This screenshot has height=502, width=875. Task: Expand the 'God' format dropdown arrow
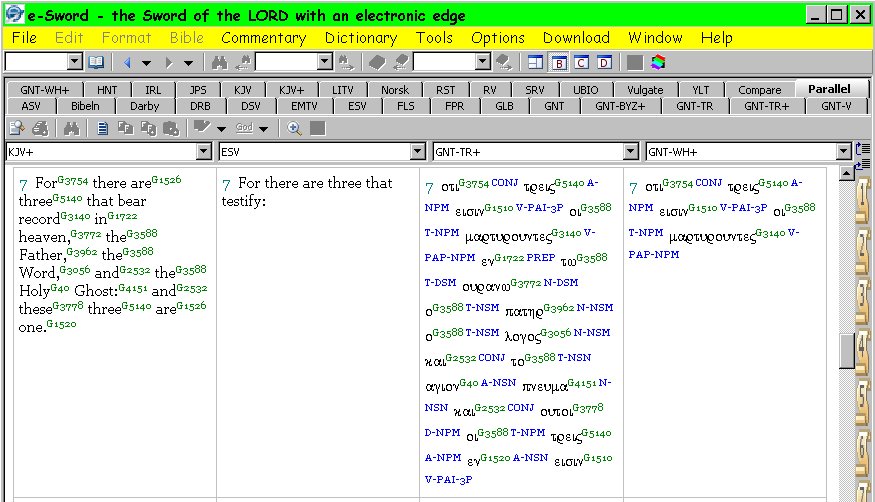tap(263, 129)
